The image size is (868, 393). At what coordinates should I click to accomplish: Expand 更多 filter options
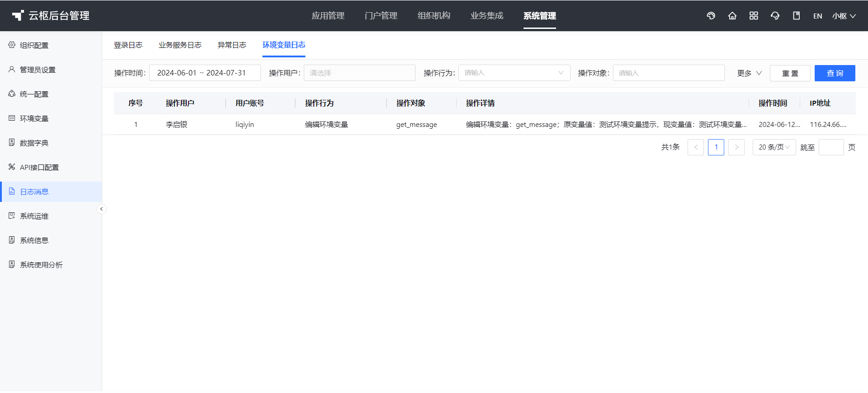click(749, 73)
